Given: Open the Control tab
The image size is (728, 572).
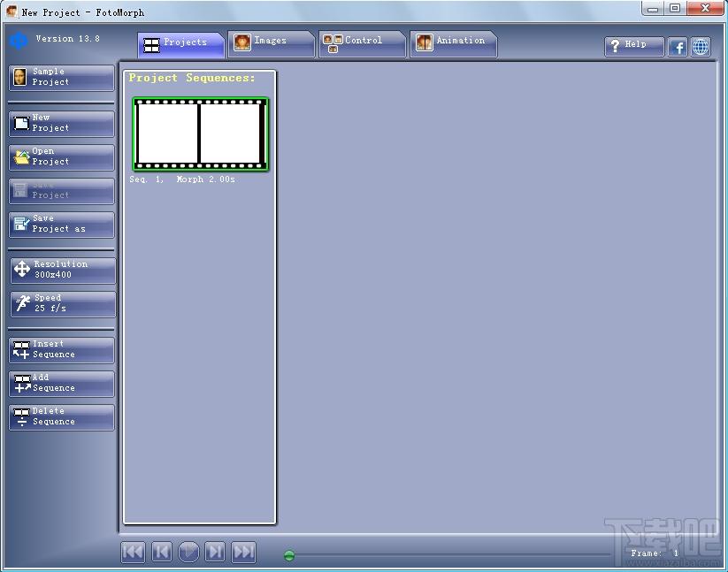Looking at the screenshot, I should [x=362, y=44].
